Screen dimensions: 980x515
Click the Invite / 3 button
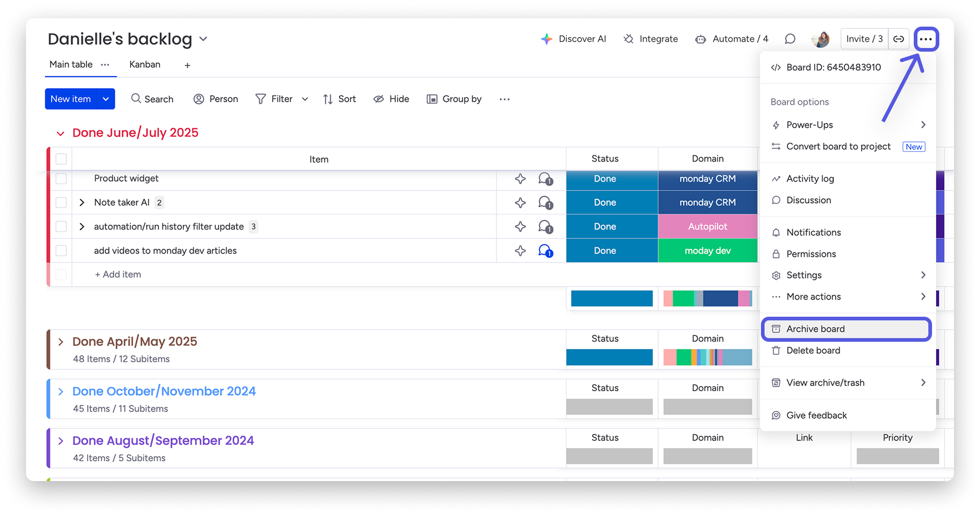[864, 39]
